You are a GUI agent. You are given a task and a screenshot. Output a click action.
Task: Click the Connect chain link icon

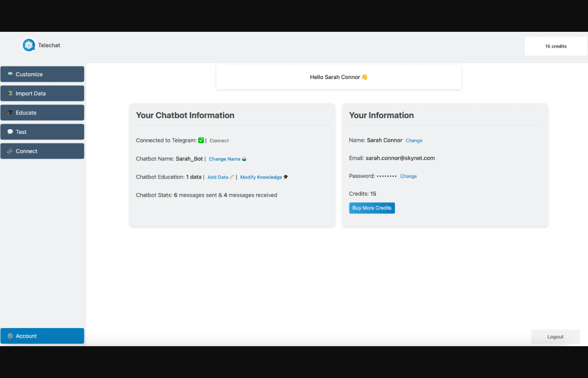click(x=10, y=151)
